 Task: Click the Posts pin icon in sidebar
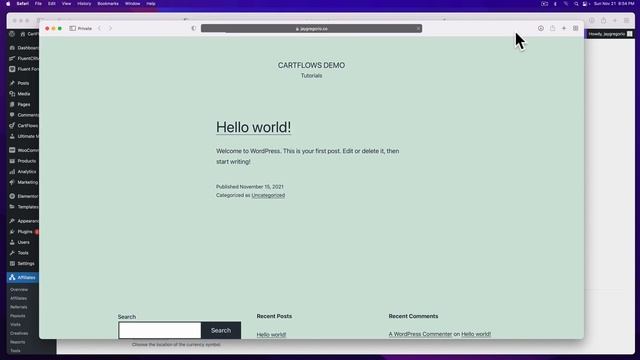click(12, 83)
